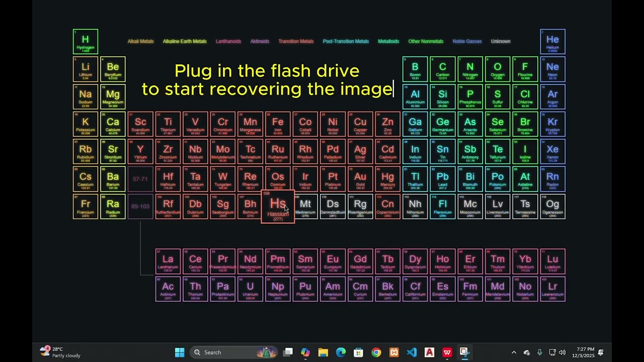Viewport: 644px width, 362px height.
Task: Filter by Aktinoids legend label
Action: [260, 41]
